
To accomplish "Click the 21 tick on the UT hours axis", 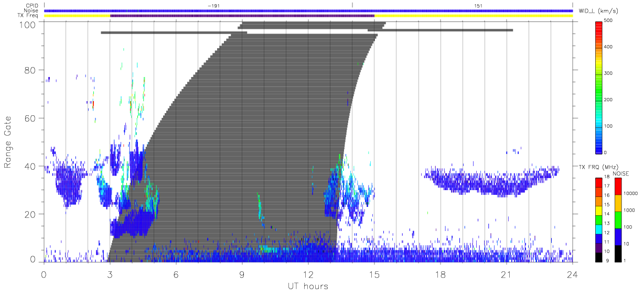I will point(506,274).
